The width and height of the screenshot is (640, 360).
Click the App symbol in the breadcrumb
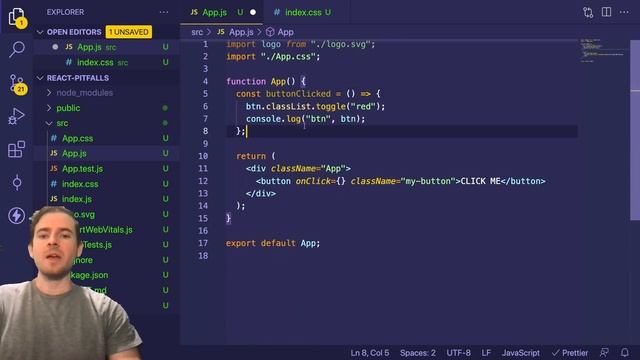tap(285, 32)
